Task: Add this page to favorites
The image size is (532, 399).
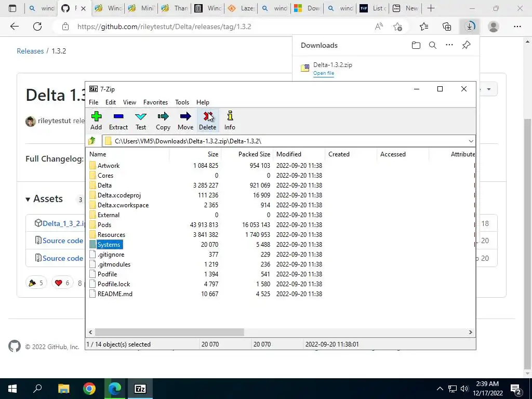Action: pos(397,26)
